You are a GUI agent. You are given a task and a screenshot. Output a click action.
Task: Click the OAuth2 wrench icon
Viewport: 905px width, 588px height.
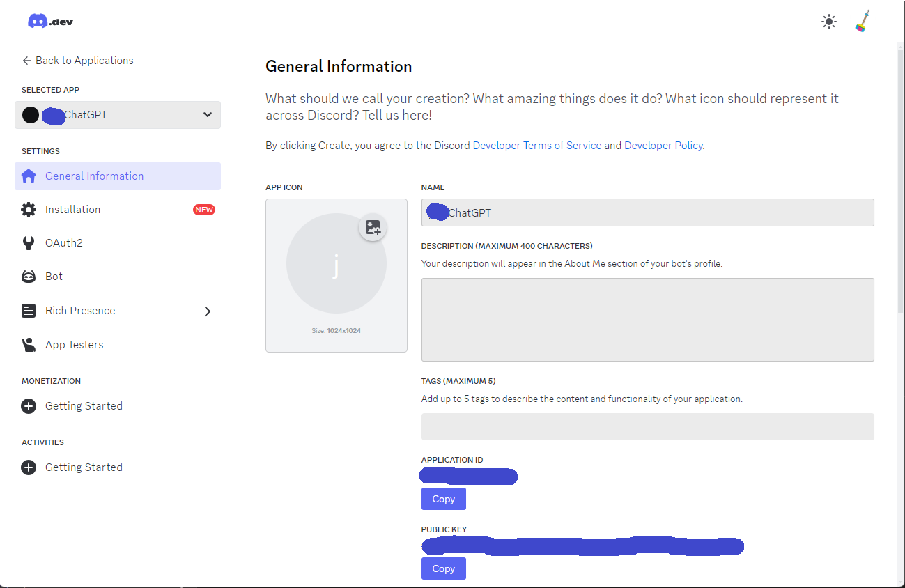pos(29,243)
